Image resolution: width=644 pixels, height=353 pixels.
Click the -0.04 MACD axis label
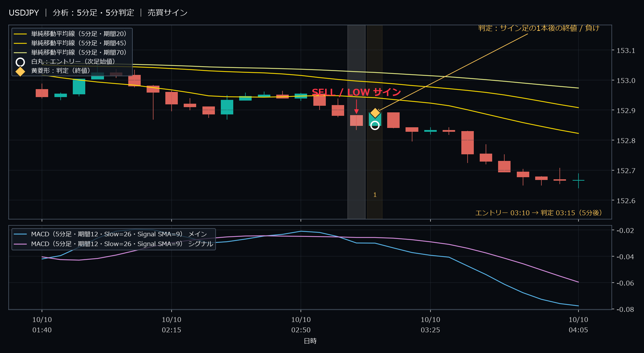tap(625, 257)
